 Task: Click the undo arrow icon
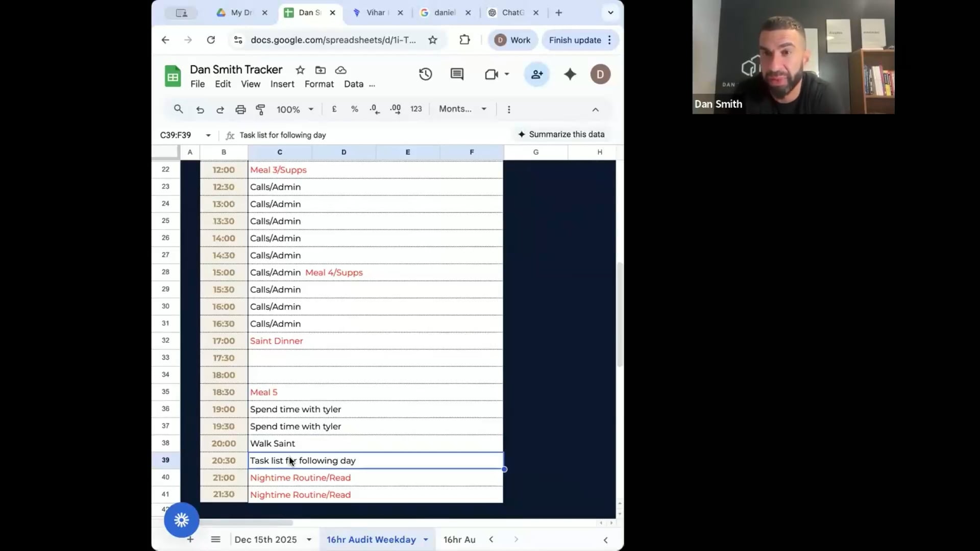[x=200, y=109]
